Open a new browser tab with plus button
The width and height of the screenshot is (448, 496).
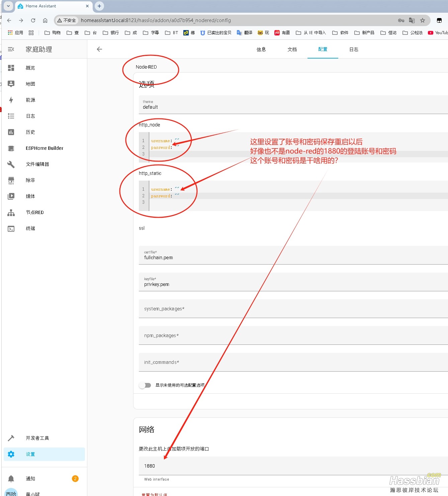(x=99, y=6)
